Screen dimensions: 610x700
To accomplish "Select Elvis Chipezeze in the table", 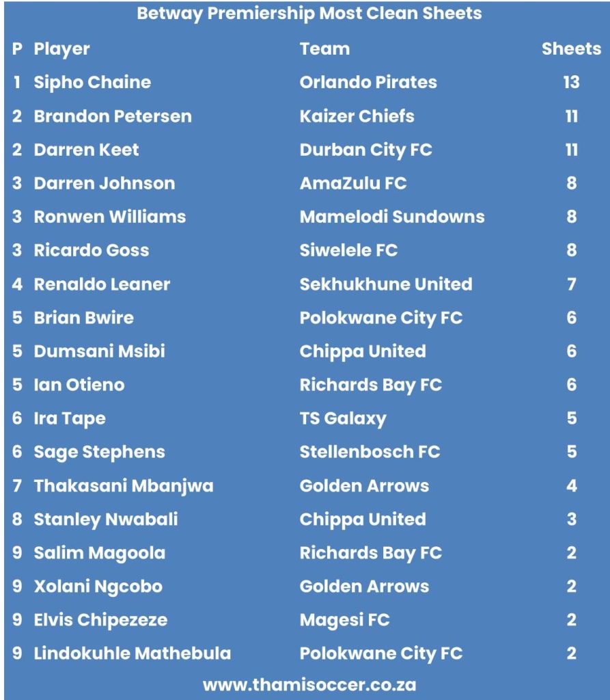I will (100, 620).
